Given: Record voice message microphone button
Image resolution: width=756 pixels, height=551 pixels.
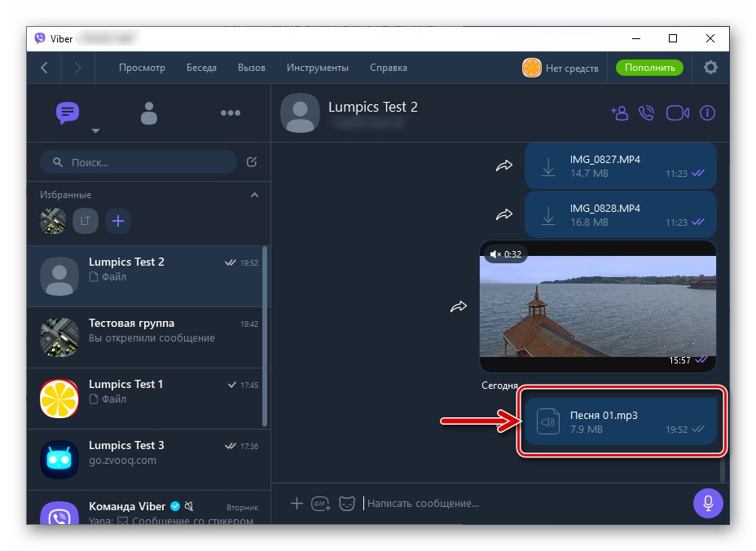Looking at the screenshot, I should coord(708,503).
